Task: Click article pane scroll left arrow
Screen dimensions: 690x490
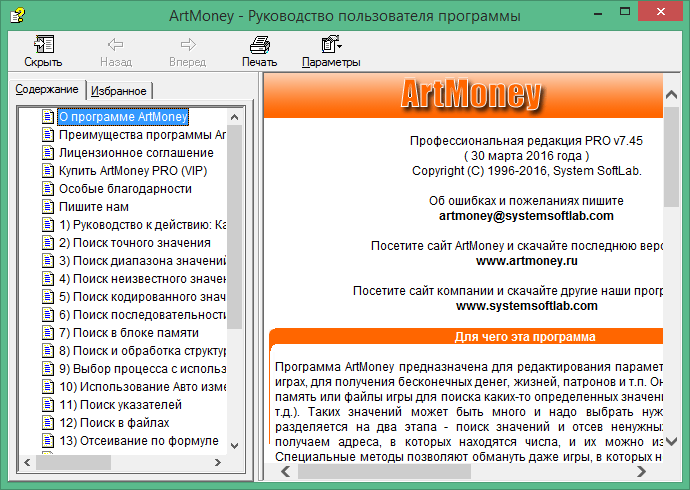Action: pyautogui.click(x=286, y=472)
